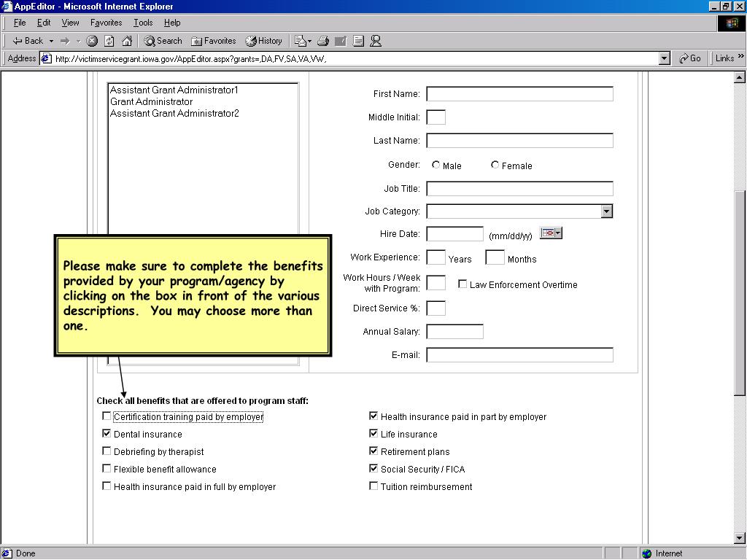Open the Tools menu
747x560 pixels.
(x=143, y=23)
